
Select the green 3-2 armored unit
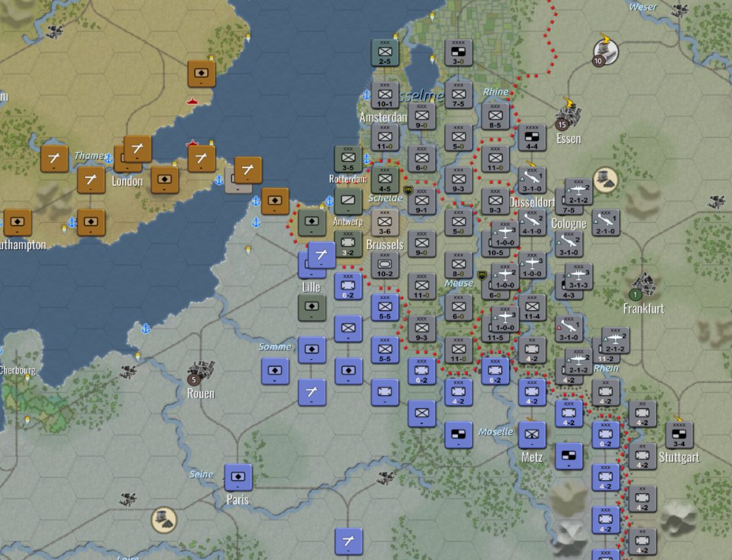tap(348, 244)
